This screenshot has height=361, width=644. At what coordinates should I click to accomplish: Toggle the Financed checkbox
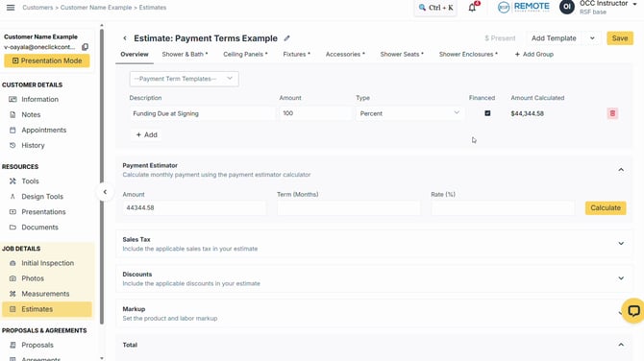tap(487, 113)
